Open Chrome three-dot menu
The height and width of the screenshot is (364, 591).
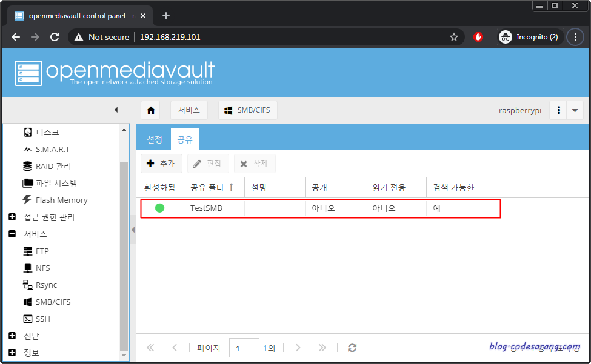(x=575, y=37)
